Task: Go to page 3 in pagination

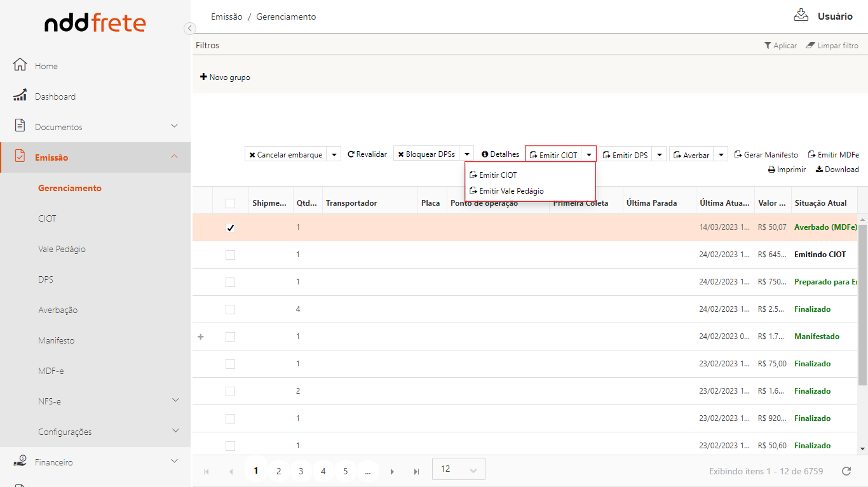Action: [x=301, y=471]
